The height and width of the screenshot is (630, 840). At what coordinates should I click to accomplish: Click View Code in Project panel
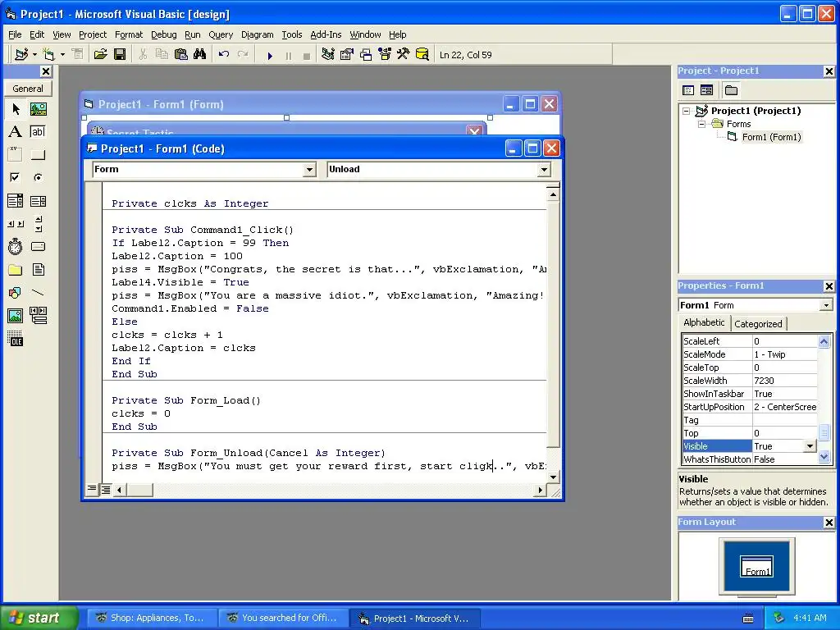[x=688, y=90]
